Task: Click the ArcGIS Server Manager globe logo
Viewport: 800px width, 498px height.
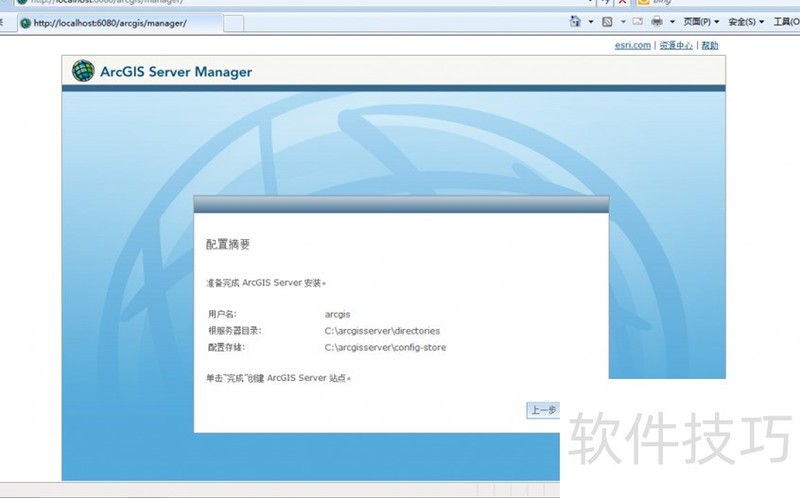Action: [x=84, y=71]
